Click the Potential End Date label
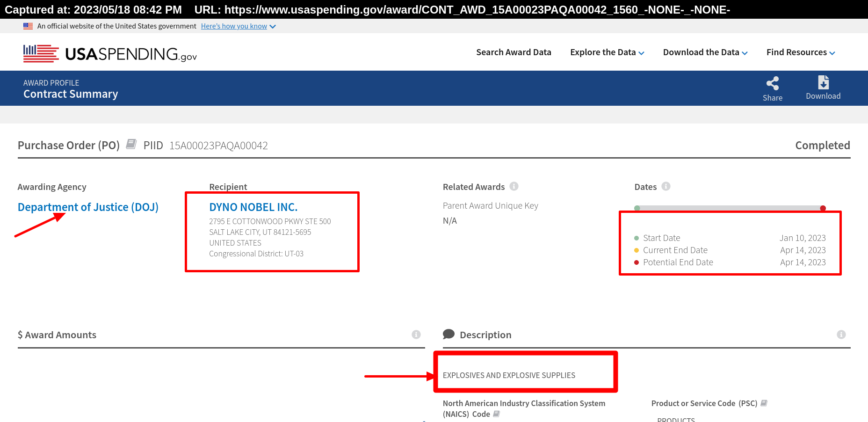This screenshot has width=868, height=422. coord(678,262)
